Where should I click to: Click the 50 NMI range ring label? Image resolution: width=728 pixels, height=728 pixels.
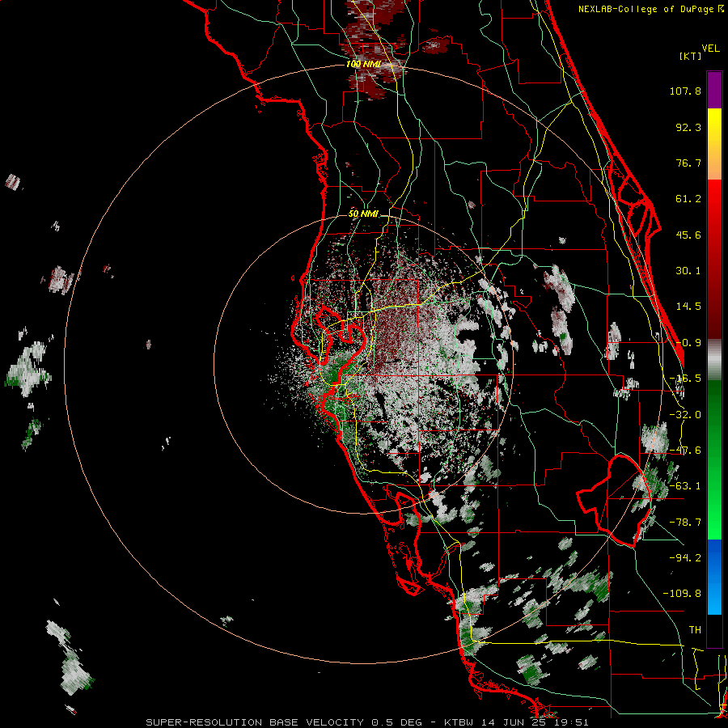363,214
